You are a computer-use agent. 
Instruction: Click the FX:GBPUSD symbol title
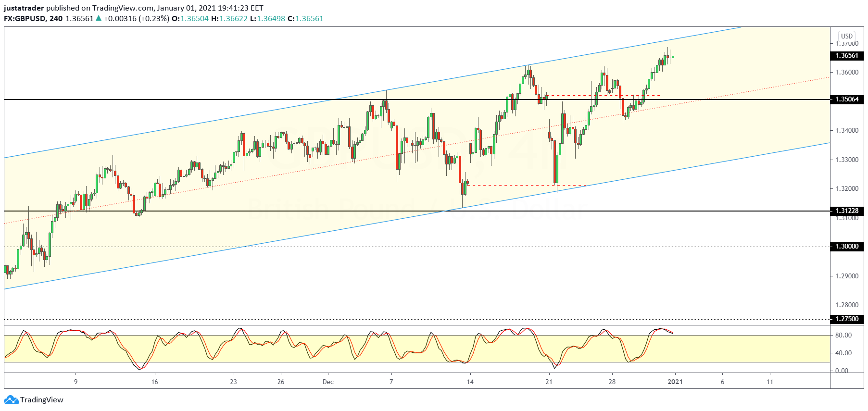[x=25, y=19]
